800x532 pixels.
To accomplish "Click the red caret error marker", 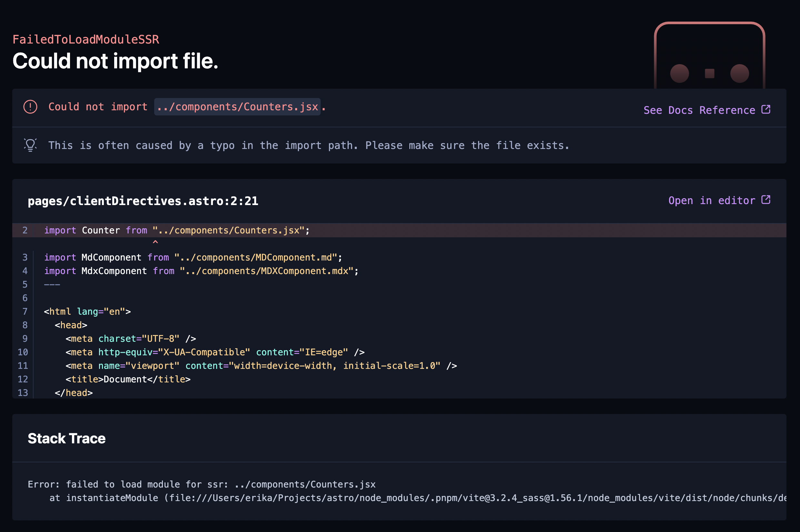I will coord(155,241).
